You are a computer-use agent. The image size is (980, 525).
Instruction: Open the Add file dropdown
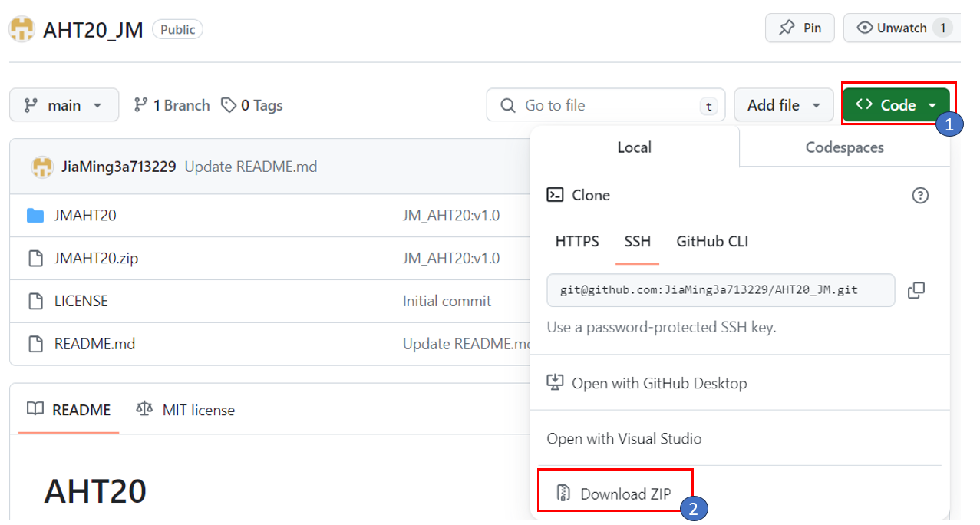[784, 105]
